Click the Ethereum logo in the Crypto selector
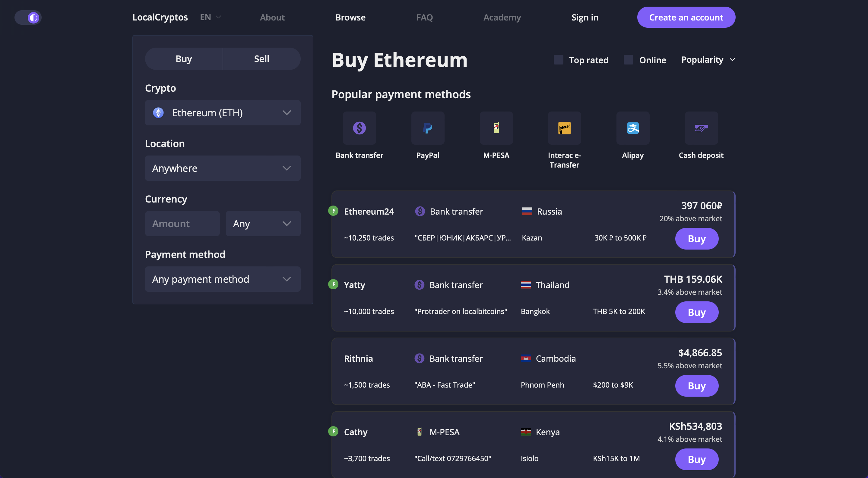868x478 pixels. 158,113
